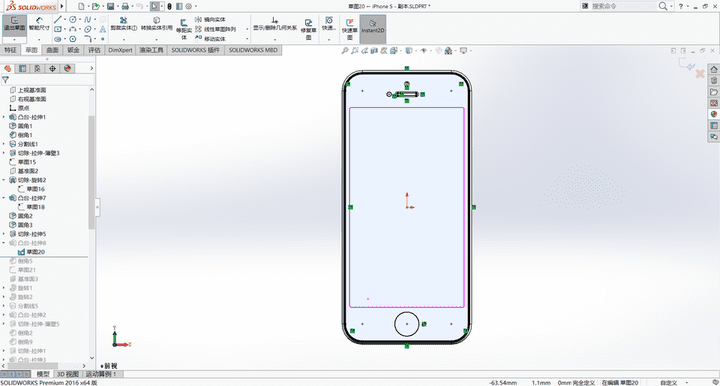Click Zoom to Fit in view toolbar
The image size is (720, 386).
point(345,50)
